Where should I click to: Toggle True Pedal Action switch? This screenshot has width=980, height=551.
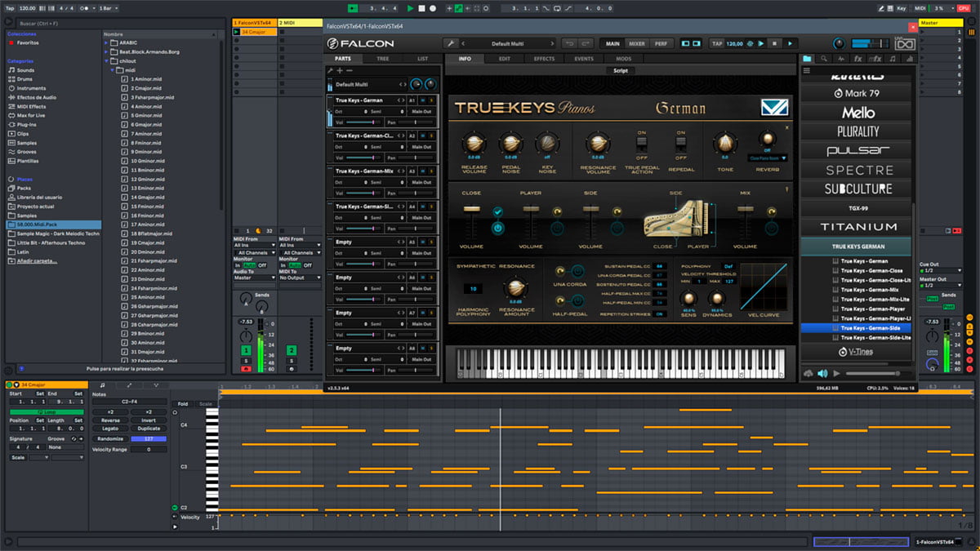642,144
